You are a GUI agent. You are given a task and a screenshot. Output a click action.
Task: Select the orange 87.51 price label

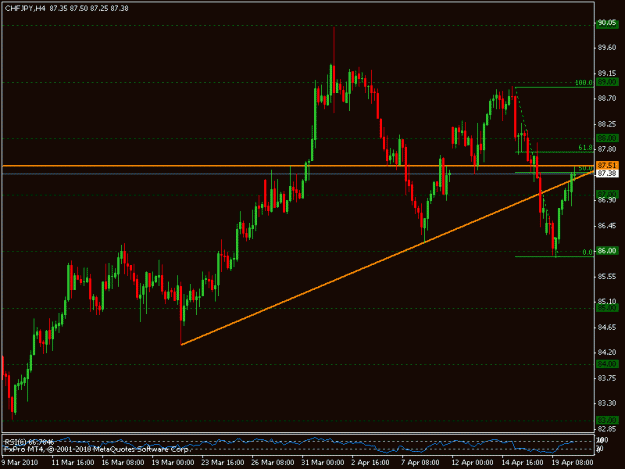click(x=607, y=165)
